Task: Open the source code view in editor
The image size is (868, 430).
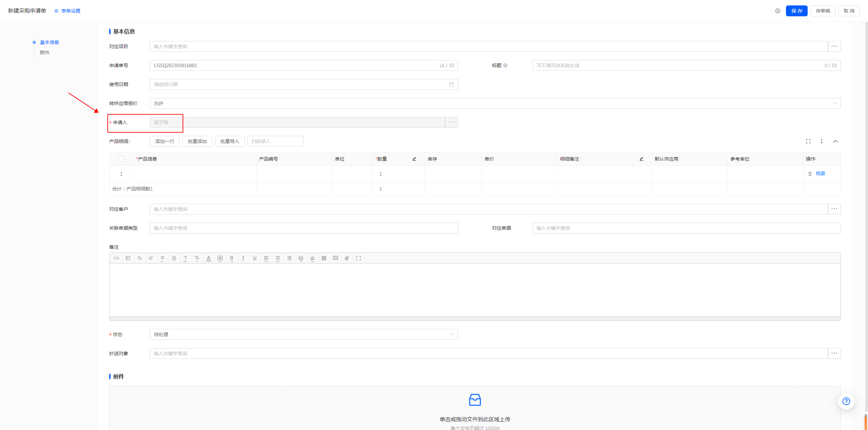Action: tap(116, 258)
